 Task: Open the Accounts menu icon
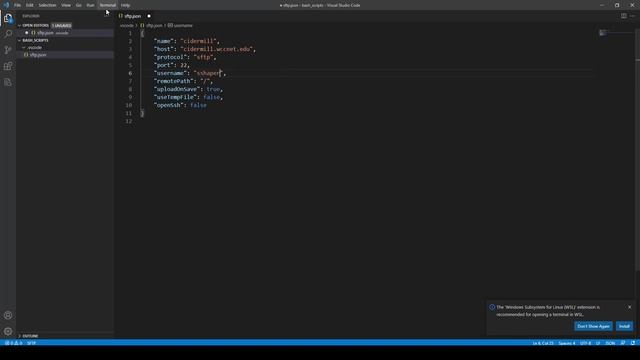(8, 315)
